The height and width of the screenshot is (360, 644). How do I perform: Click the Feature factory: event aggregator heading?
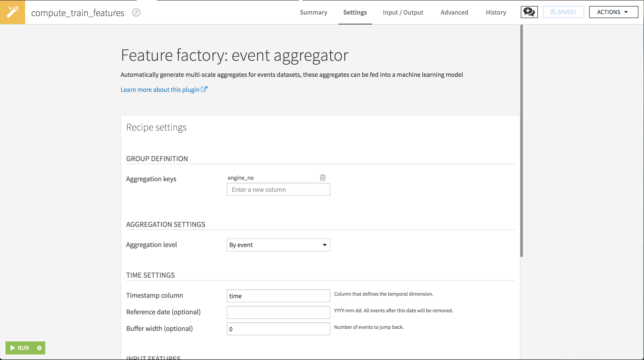click(235, 55)
